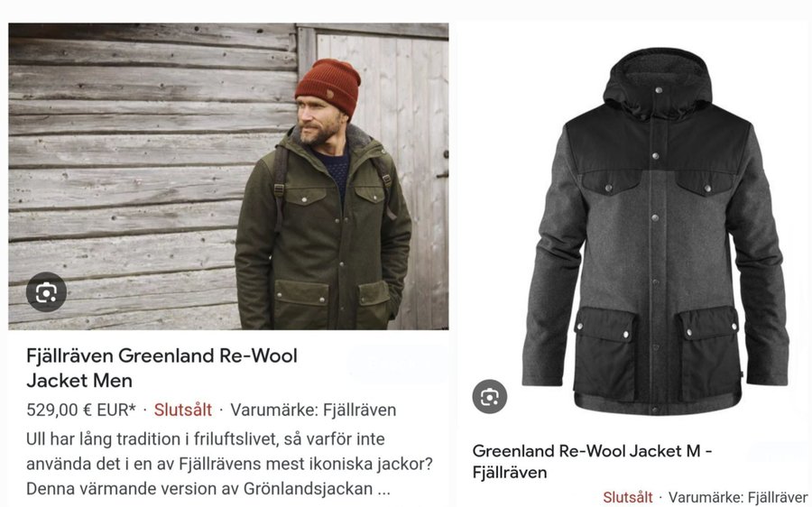Screen dimensions: 812x507
Task: Click Varumärke: Fjällräven next to the price
Action: 313,410
